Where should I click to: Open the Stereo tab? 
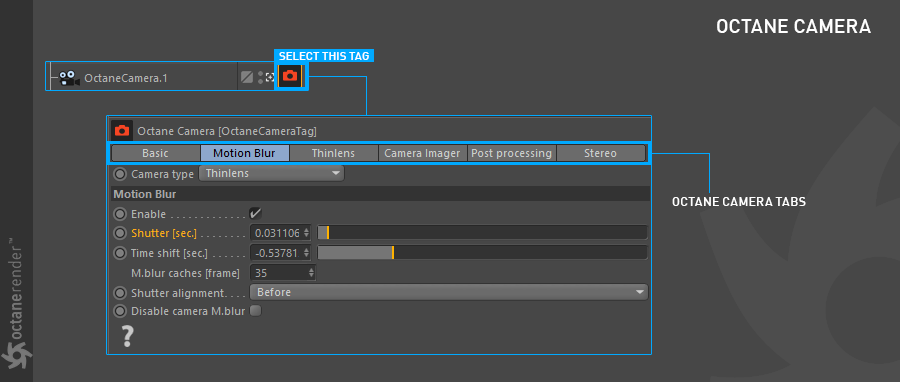pos(600,153)
